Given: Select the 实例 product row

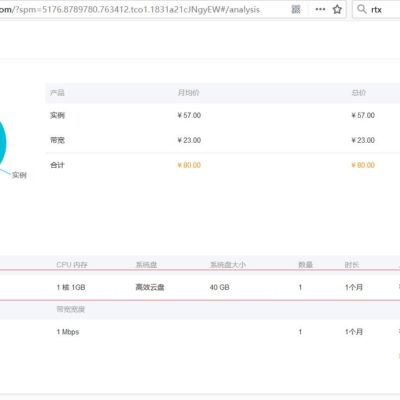Looking at the screenshot, I should click(x=223, y=115).
